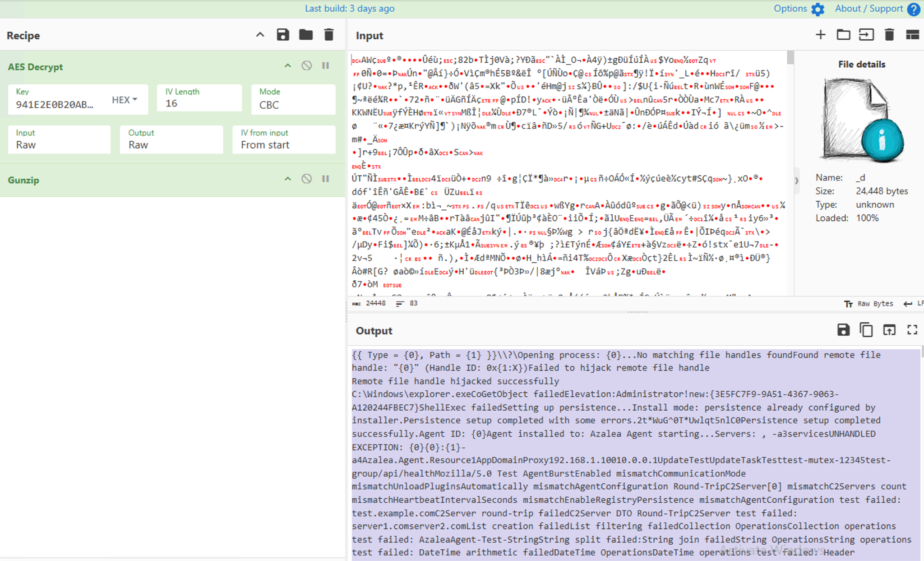The height and width of the screenshot is (561, 924).
Task: Maximise the output pane
Action: coord(912,330)
